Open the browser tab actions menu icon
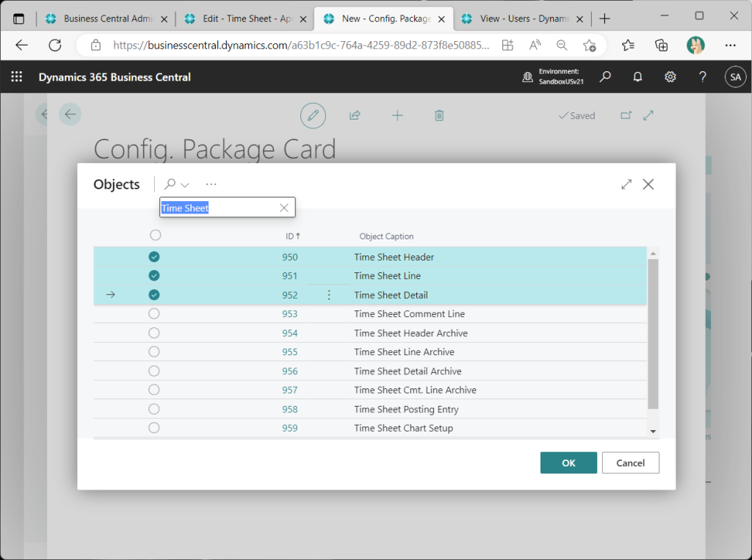Screen dimensions: 752x560 coord(18,19)
